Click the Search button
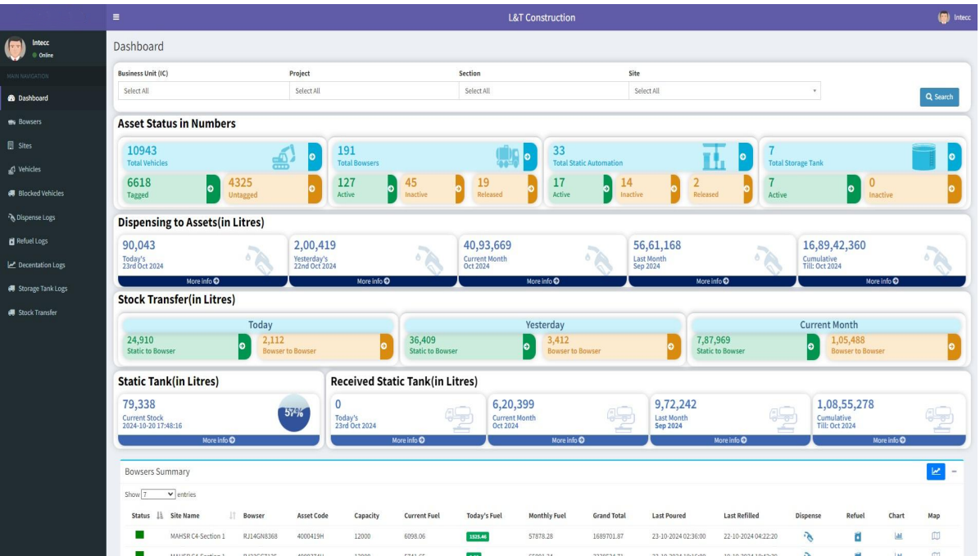Viewport: 980px width, 556px height. (x=939, y=97)
